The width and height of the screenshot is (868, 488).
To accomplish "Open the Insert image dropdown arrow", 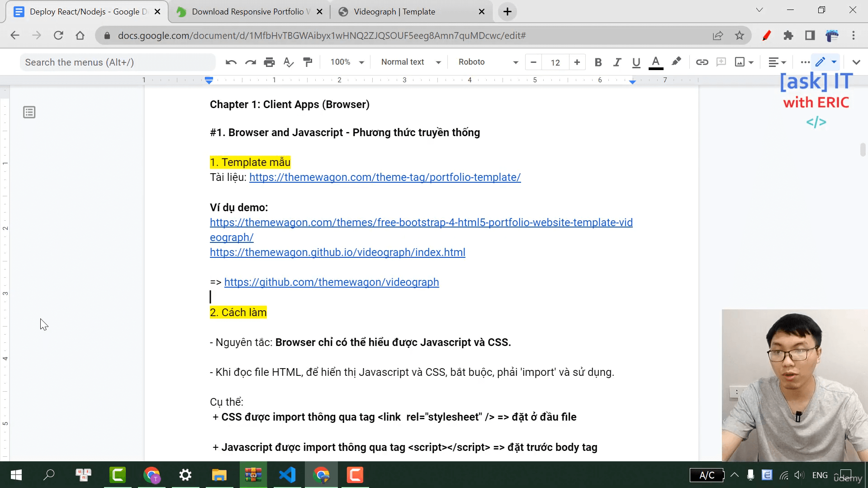I will click(751, 62).
